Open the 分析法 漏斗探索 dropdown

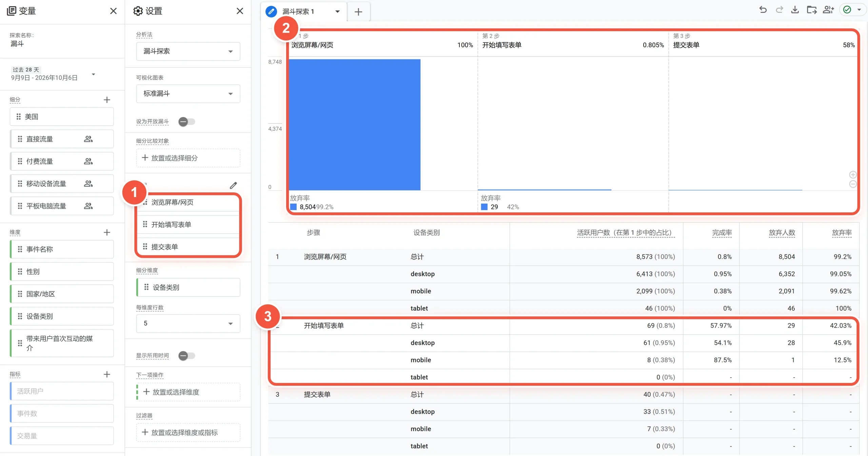[188, 51]
